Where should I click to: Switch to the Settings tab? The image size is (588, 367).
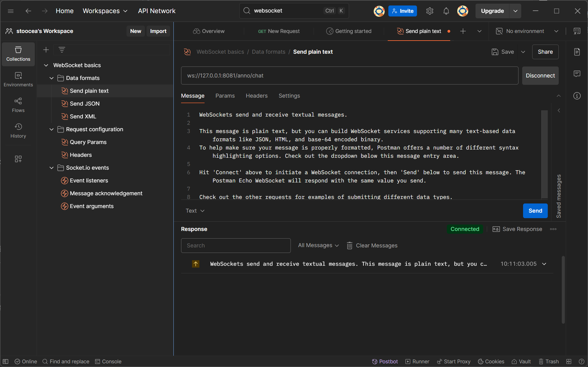[289, 96]
